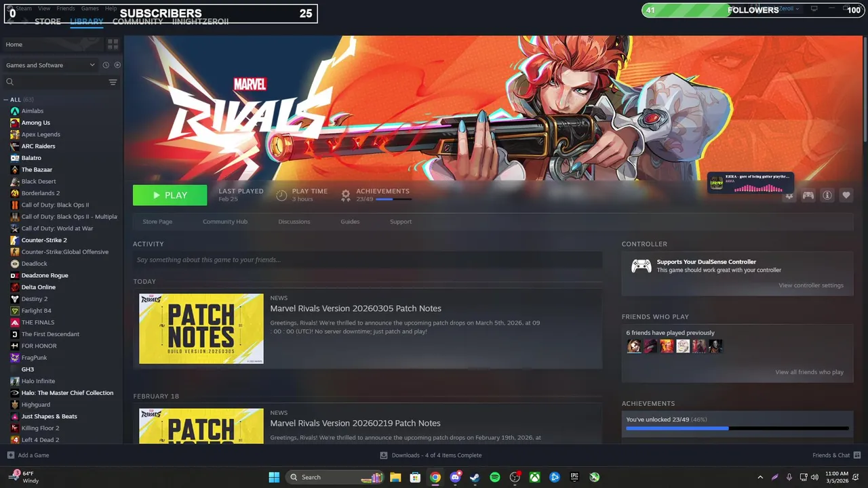868x488 pixels.
Task: Open the Community Hub link
Action: pyautogui.click(x=225, y=222)
